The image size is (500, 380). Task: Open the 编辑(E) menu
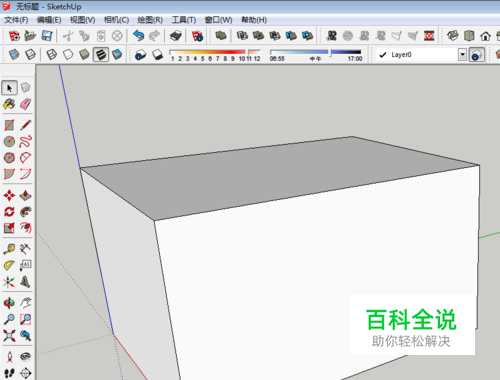pos(49,20)
